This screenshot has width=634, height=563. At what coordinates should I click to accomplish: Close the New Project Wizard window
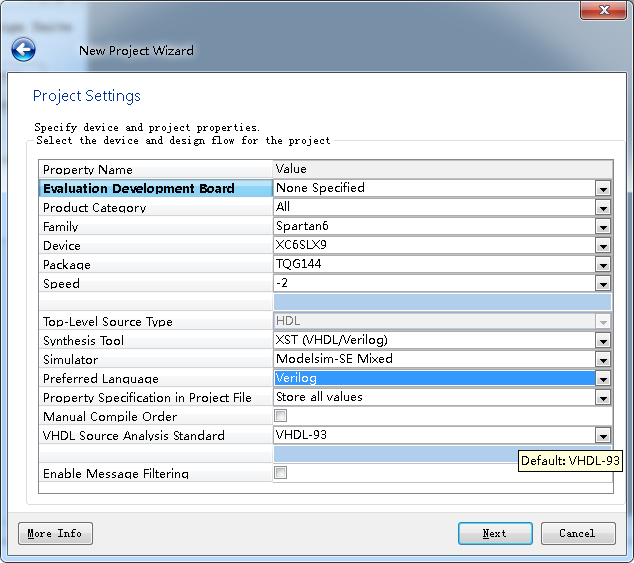[x=603, y=10]
